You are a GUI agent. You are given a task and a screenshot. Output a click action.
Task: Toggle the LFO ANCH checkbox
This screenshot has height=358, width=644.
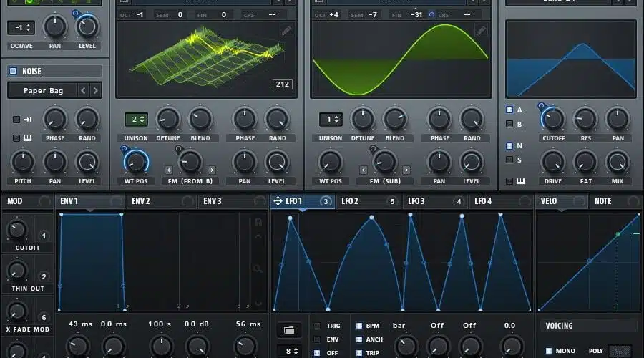pos(359,339)
